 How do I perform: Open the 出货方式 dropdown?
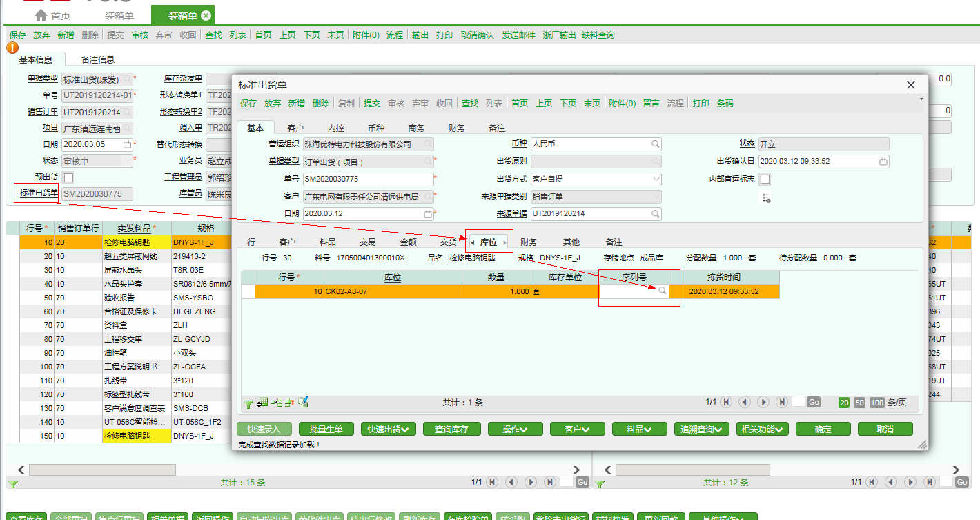pos(656,180)
